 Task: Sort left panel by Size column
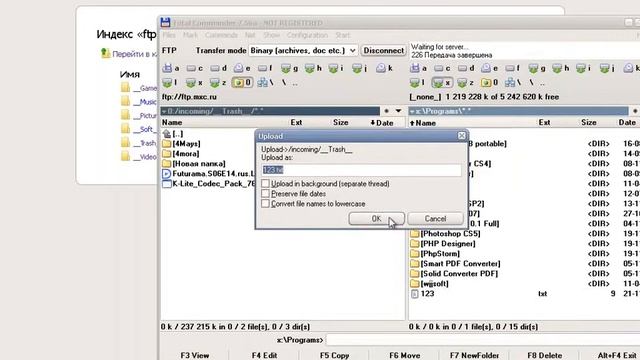pos(340,122)
